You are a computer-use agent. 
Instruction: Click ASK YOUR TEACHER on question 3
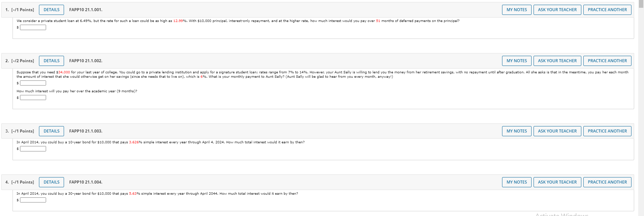pos(557,131)
